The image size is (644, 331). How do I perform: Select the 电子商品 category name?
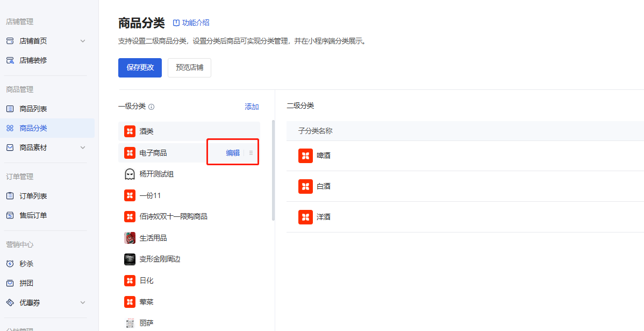coord(153,153)
